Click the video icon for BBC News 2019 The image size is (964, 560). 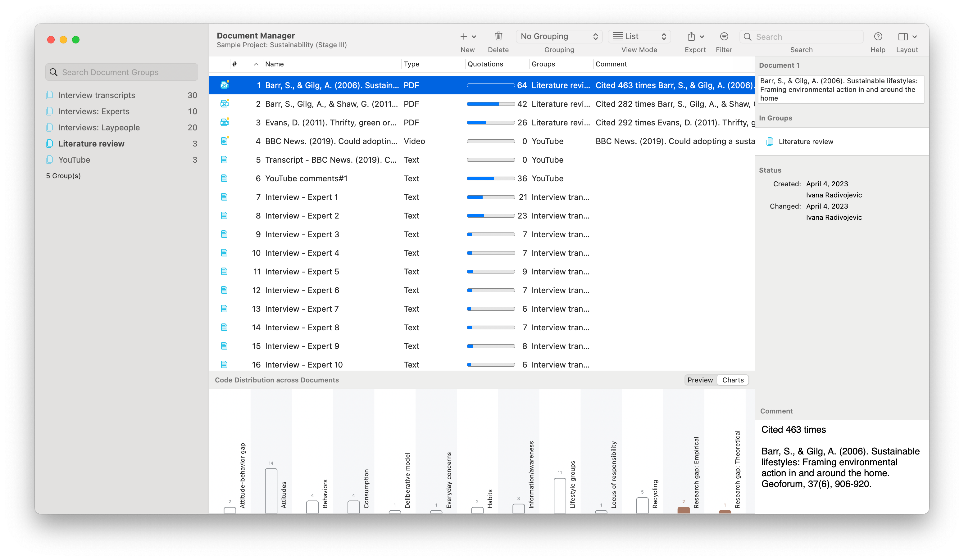[x=225, y=141]
